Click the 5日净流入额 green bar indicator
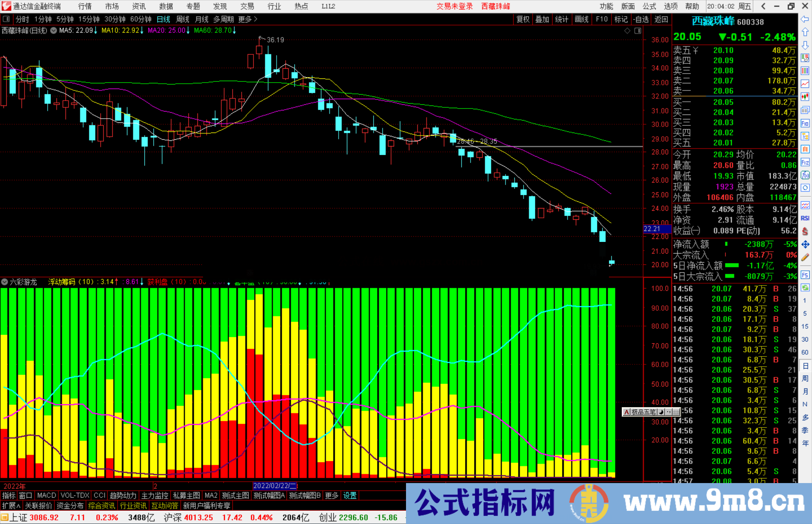Screen dimensions: 812x524 coord(732,266)
